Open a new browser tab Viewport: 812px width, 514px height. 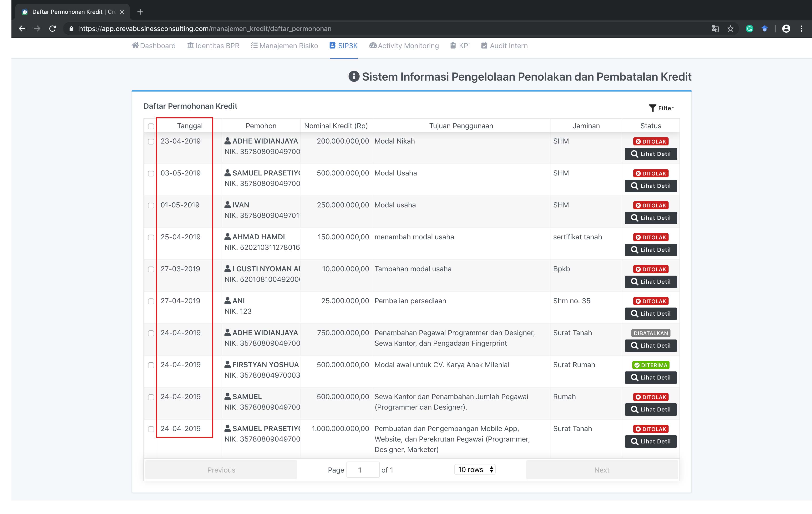140,12
